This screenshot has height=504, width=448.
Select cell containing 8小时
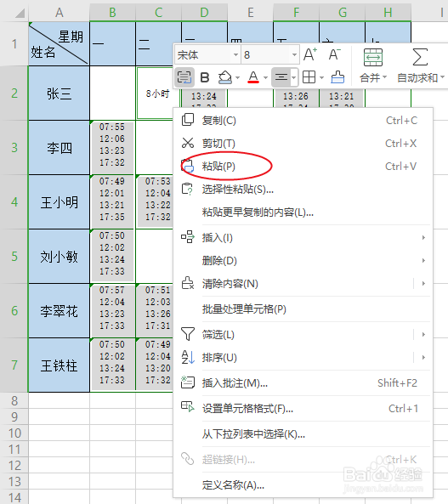click(157, 93)
